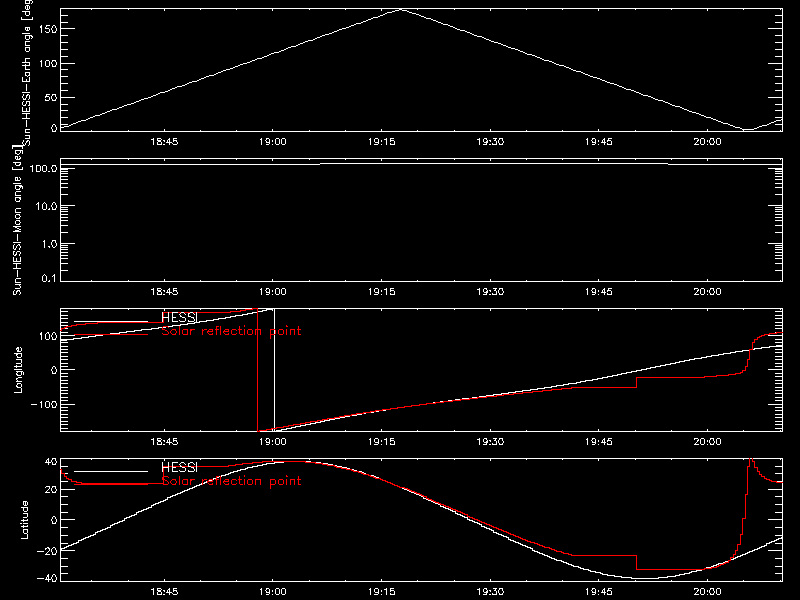Select the 150 tick on Earth angle plot
This screenshot has width=800, height=600.
tap(47, 29)
